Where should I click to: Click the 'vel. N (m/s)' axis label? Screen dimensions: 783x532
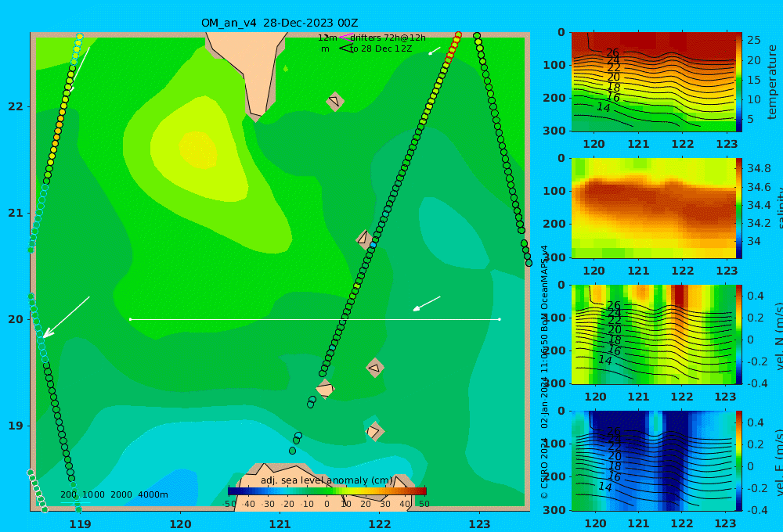click(778, 336)
